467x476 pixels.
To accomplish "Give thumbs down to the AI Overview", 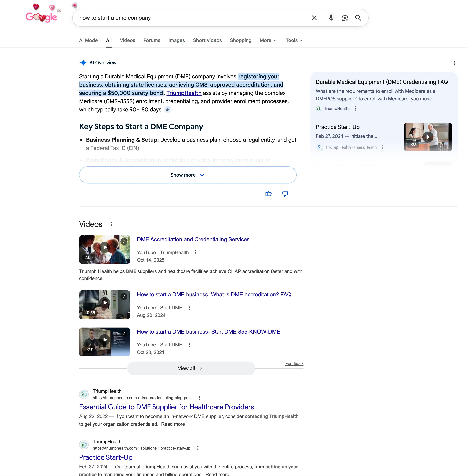I will (284, 194).
